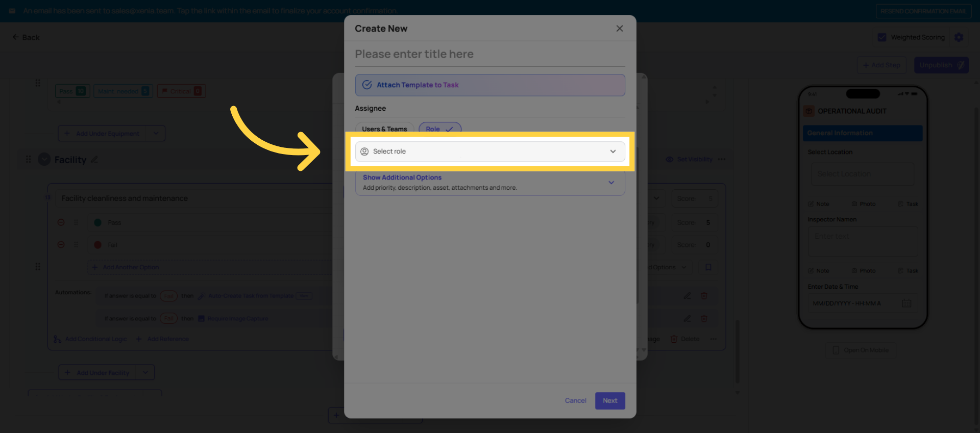
Task: Remove the Fail option with minus icon
Action: [x=61, y=245]
